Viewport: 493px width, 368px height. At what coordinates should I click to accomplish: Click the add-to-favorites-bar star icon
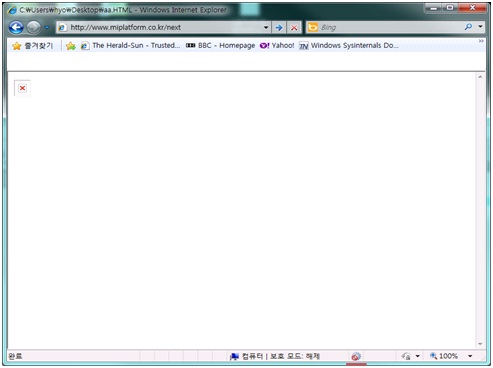point(71,46)
